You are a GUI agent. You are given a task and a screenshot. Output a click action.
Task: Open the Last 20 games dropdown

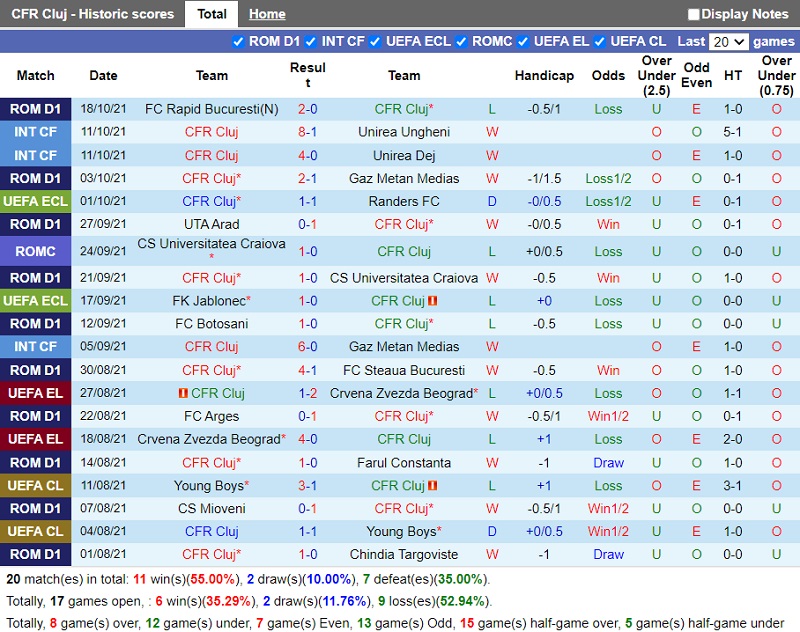(728, 42)
